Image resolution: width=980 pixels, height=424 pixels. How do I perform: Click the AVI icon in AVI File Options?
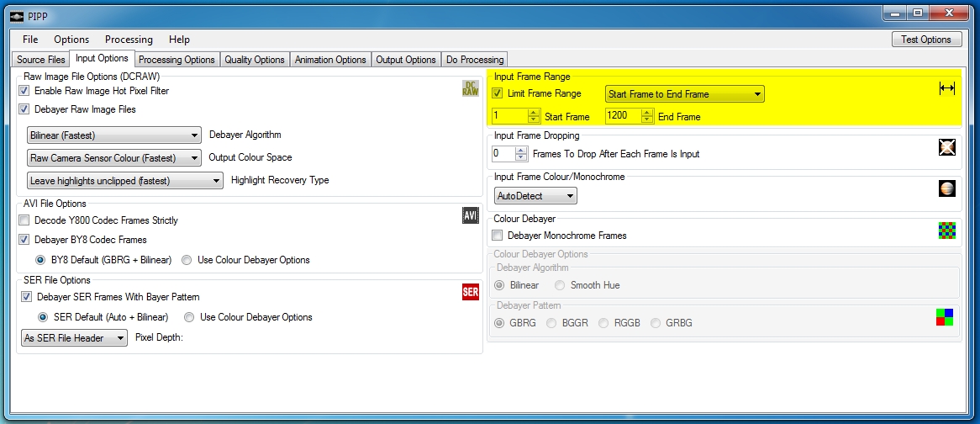pyautogui.click(x=471, y=216)
